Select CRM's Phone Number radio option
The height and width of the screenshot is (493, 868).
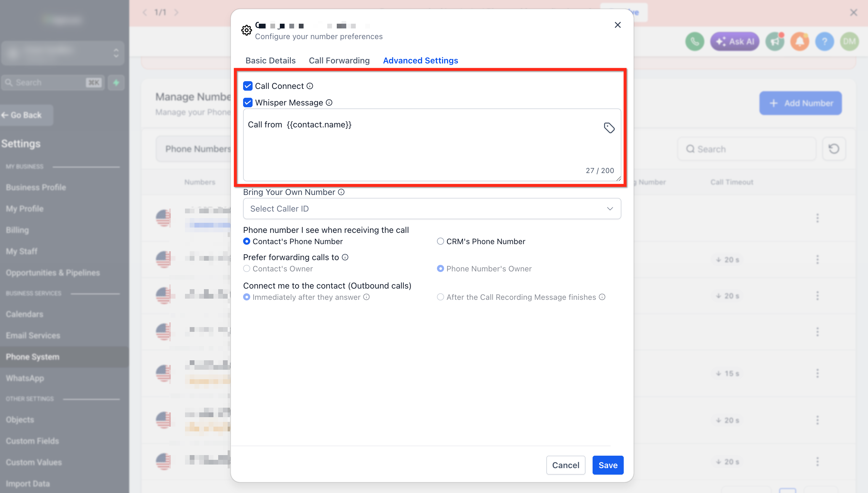click(x=440, y=241)
